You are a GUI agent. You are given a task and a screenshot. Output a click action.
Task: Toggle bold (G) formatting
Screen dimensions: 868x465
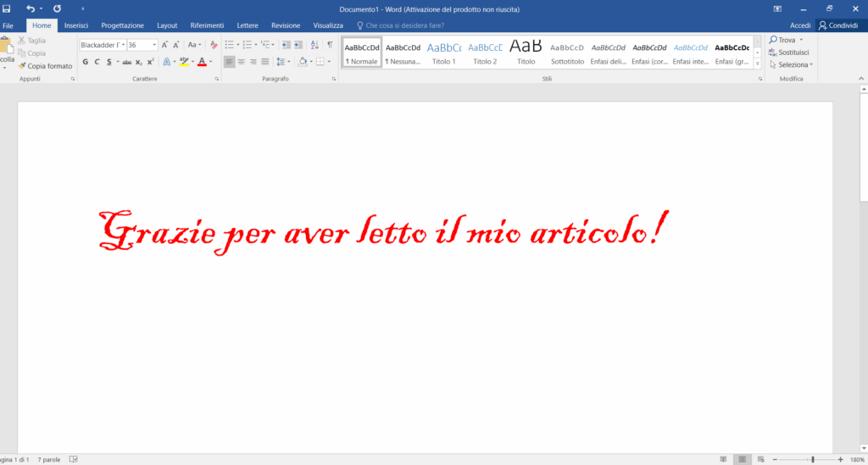(x=85, y=62)
